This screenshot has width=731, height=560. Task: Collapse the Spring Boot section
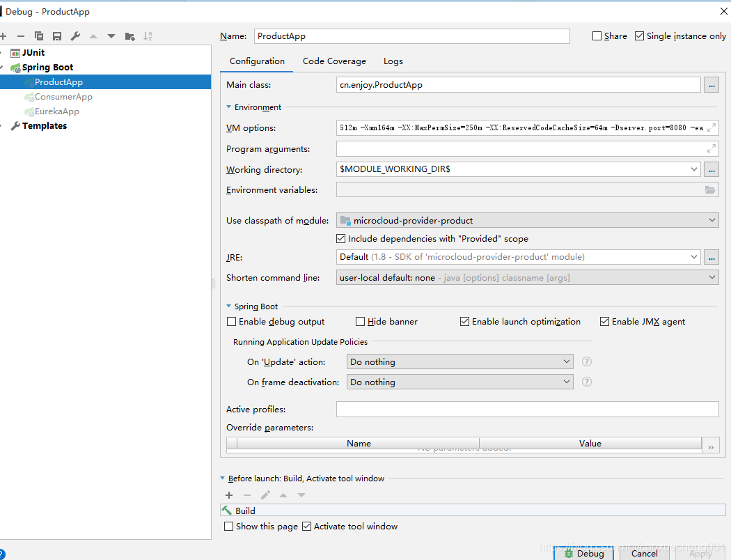pos(228,306)
